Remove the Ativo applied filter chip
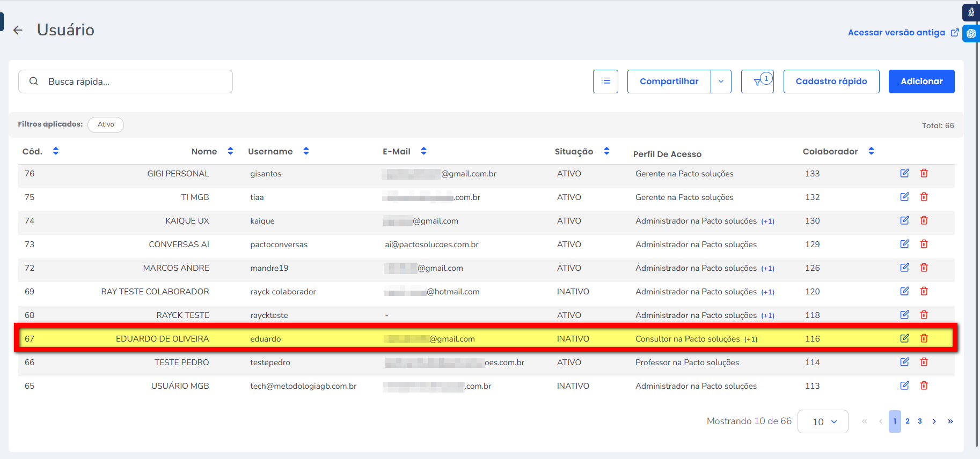 click(x=106, y=124)
